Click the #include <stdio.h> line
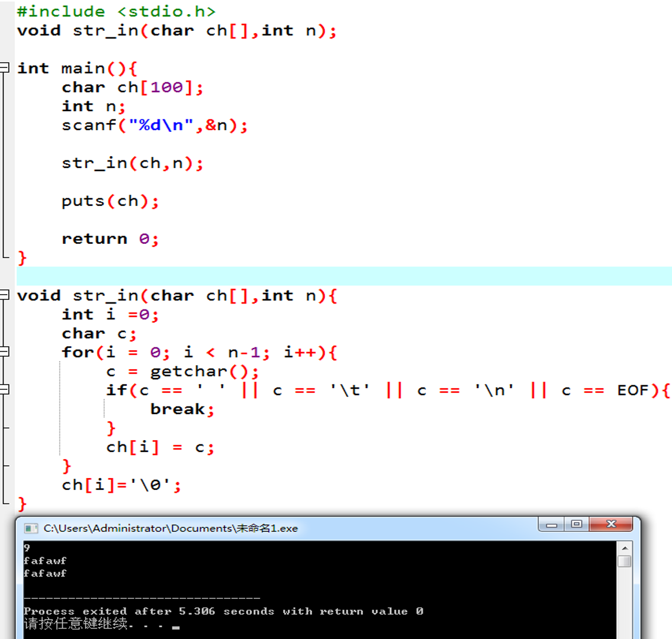672x639 pixels. (x=116, y=12)
